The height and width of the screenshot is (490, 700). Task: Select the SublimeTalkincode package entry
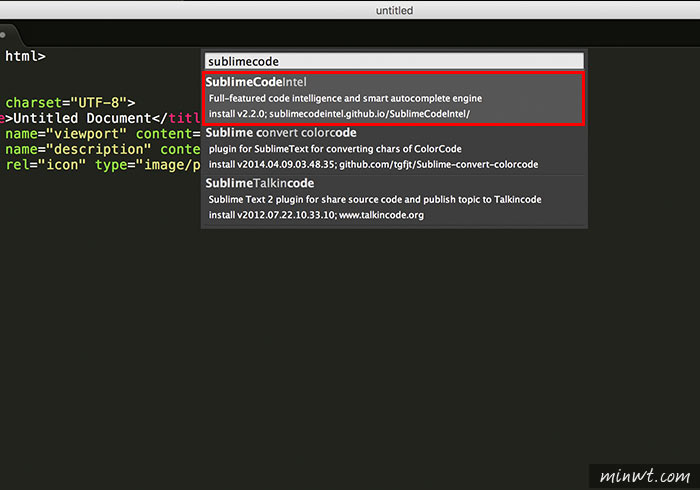point(394,199)
